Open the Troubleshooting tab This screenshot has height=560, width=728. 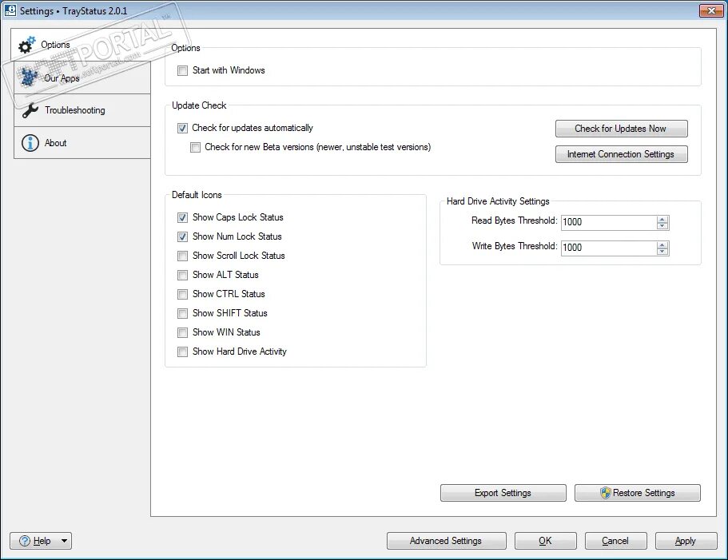click(x=82, y=110)
